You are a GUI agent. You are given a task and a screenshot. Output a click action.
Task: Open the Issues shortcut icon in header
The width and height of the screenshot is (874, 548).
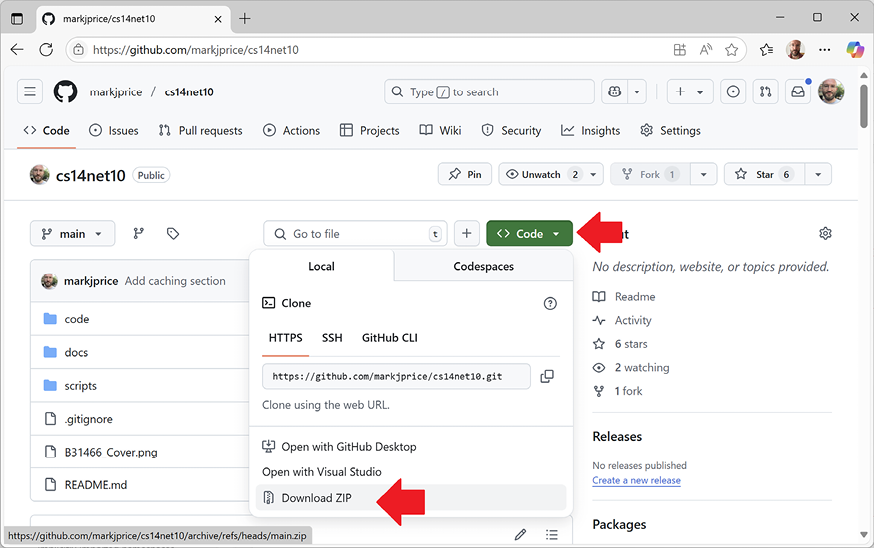coord(733,91)
